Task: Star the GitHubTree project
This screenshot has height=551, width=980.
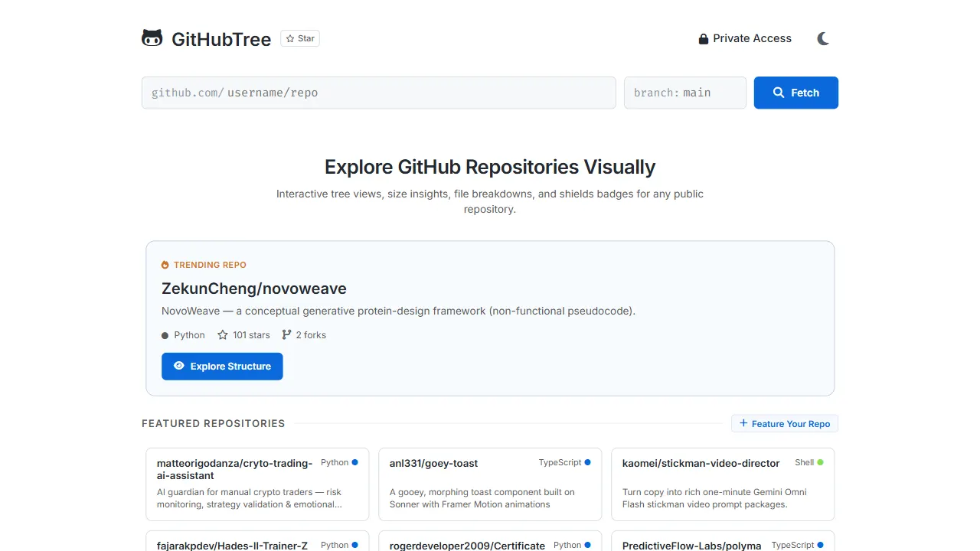Action: click(300, 38)
